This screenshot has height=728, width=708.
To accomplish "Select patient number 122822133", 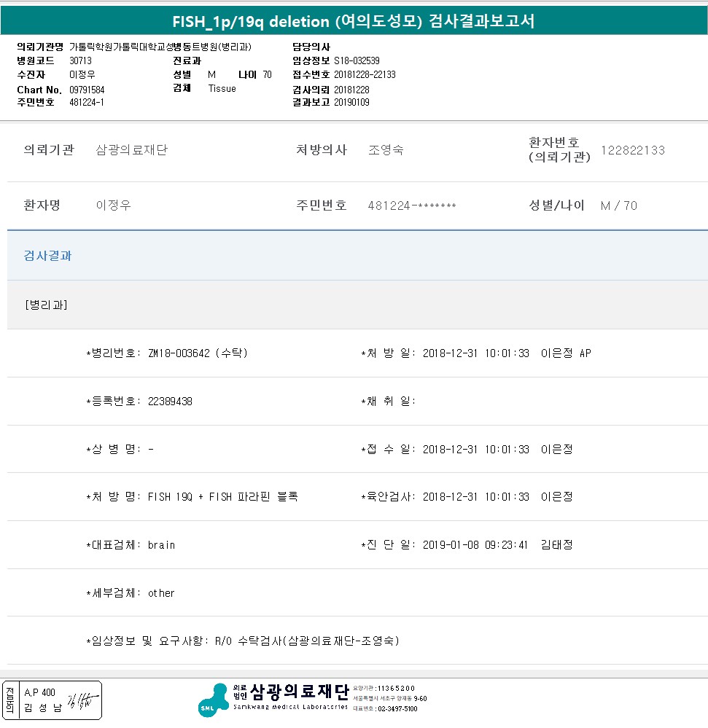I will (633, 150).
